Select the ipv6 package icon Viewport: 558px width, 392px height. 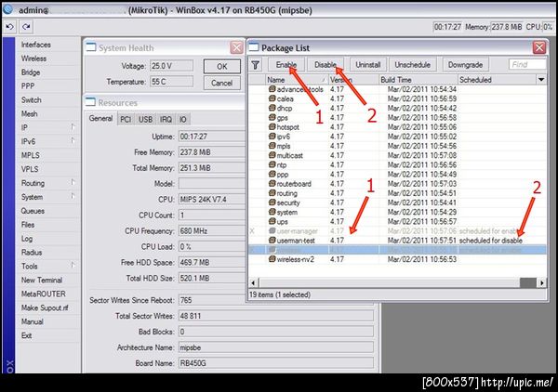coord(272,137)
